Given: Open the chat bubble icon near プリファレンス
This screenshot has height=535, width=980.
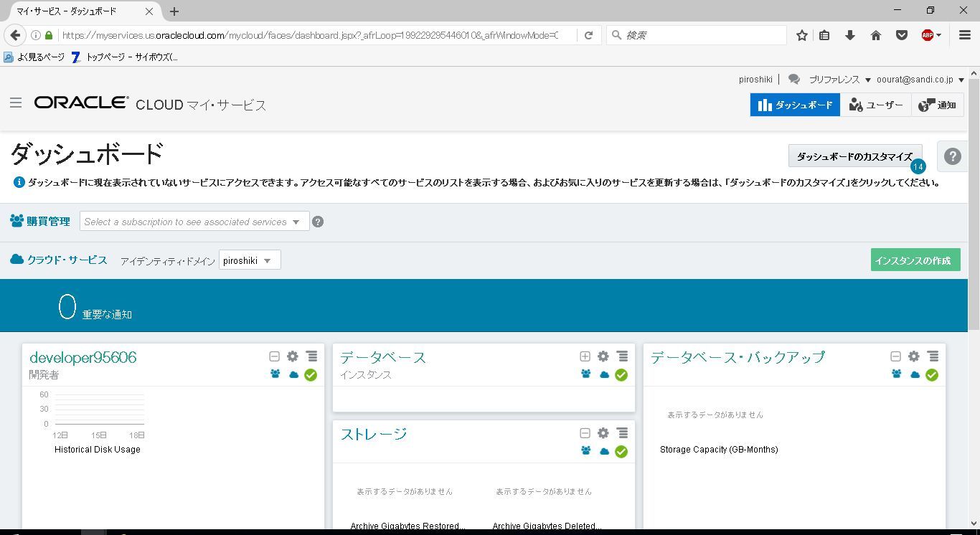Looking at the screenshot, I should 794,80.
